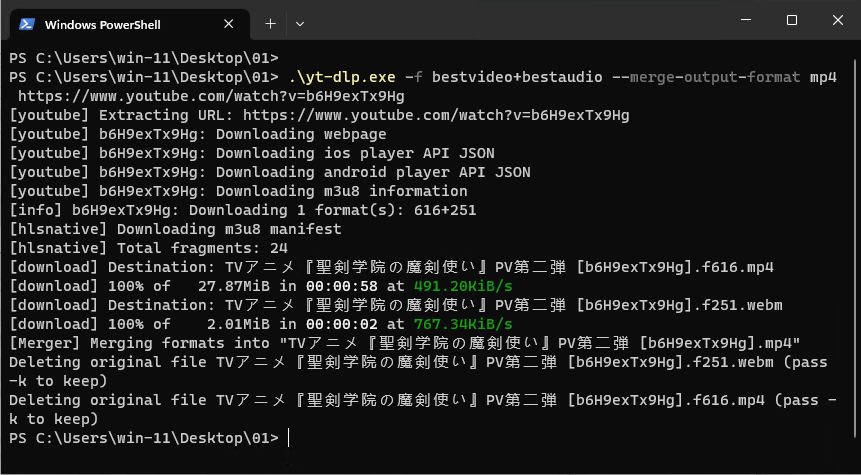The width and height of the screenshot is (861, 475).
Task: Click the URL on the command's second line
Action: pos(211,97)
